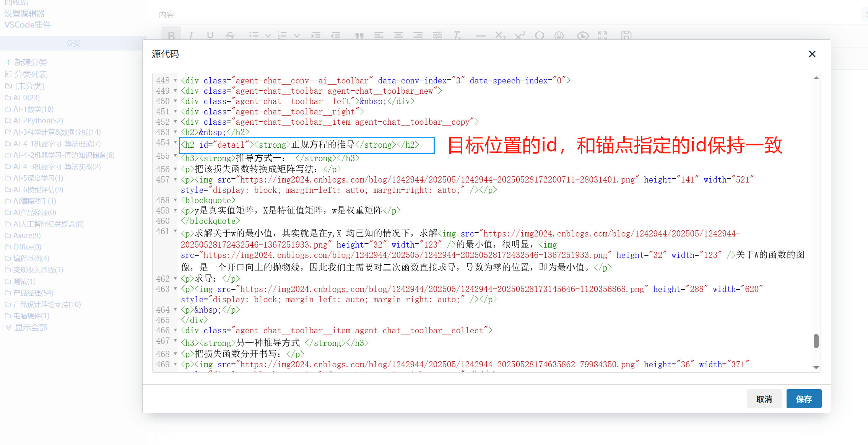
Task: Click the align center icon
Action: pos(398,36)
